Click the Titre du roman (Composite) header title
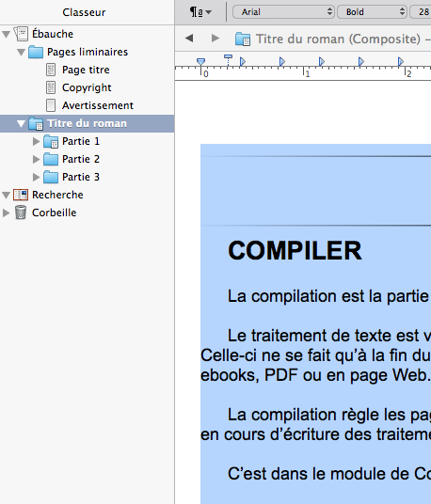Image resolution: width=431 pixels, height=504 pixels. point(338,39)
